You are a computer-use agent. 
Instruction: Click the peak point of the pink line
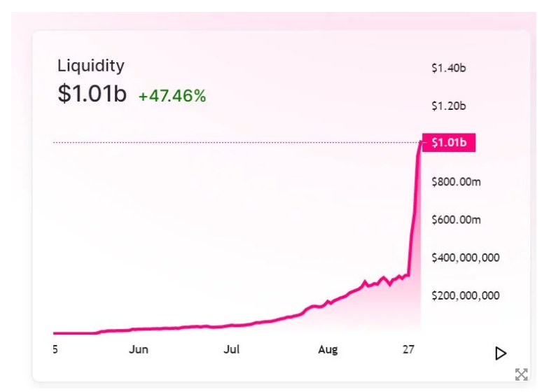[x=421, y=143]
